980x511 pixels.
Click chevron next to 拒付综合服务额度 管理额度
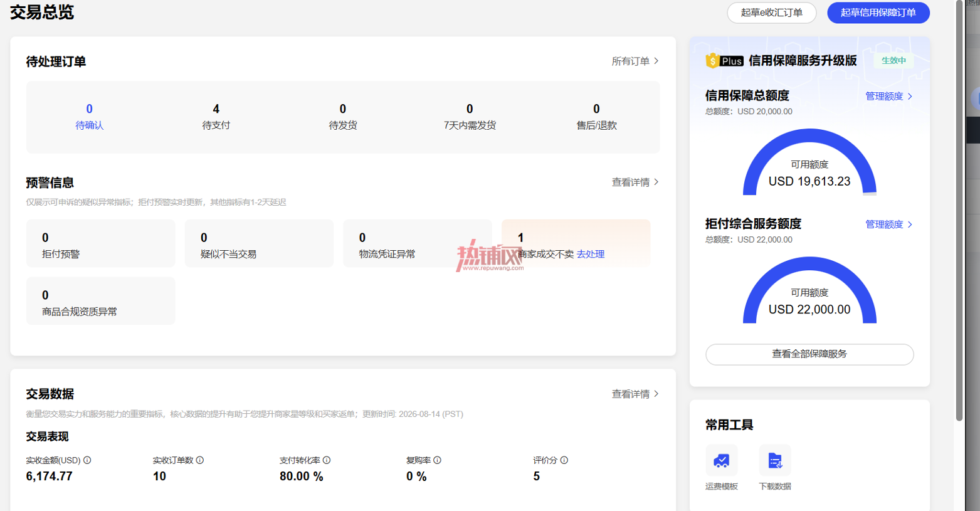coord(910,224)
